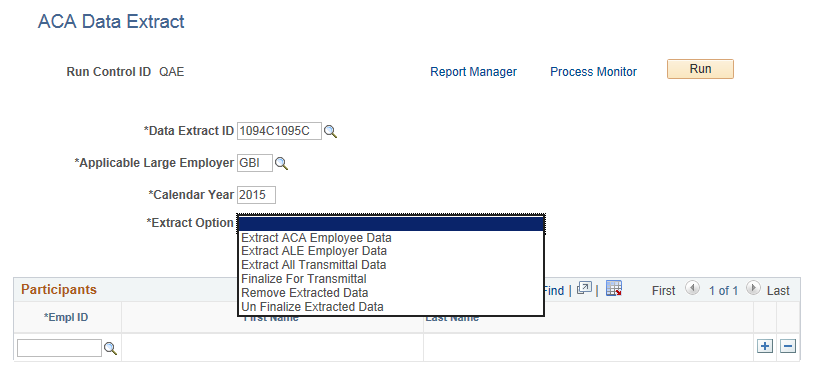This screenshot has height=380, width=817.
Task: Download participants grid to spreadsheet
Action: [614, 288]
